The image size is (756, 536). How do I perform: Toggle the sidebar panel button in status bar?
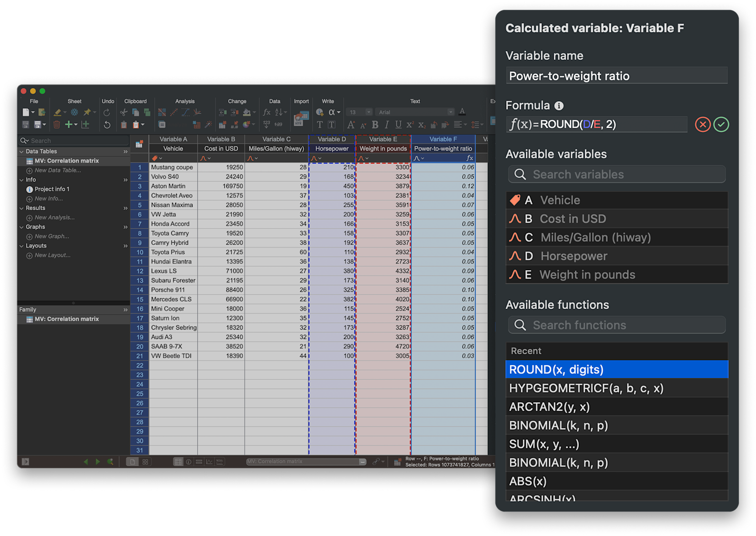click(x=26, y=462)
